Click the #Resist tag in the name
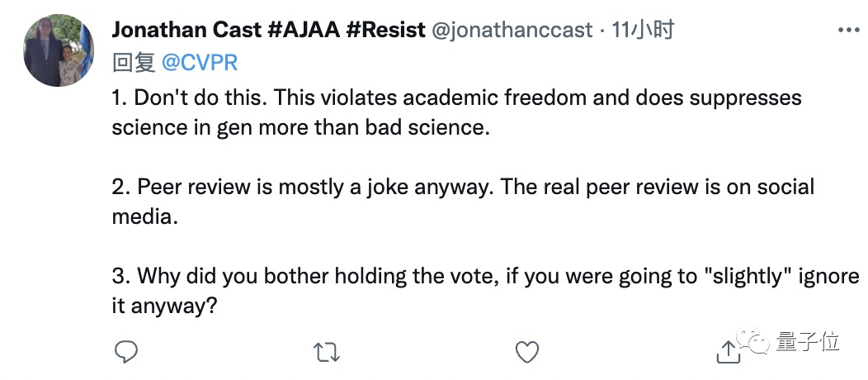 click(384, 31)
